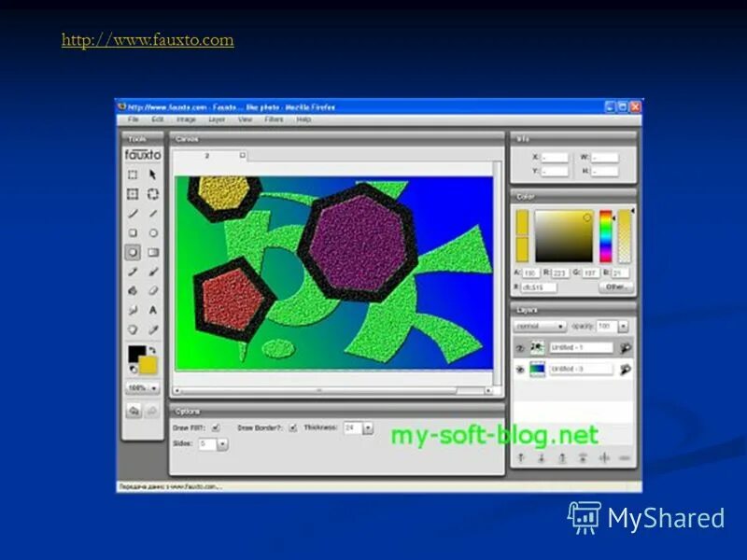
Task: Click the Untitled - 1 layer name field
Action: 581,348
